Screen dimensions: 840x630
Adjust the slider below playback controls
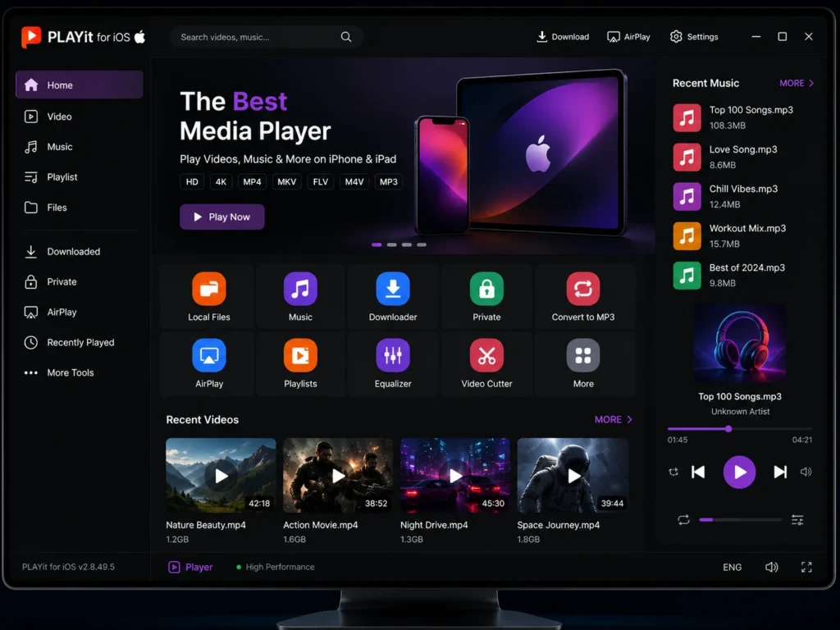(741, 519)
